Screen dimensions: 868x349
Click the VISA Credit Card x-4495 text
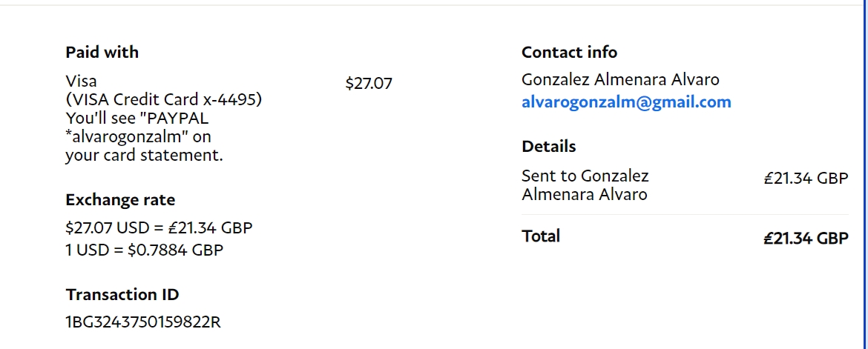pyautogui.click(x=163, y=99)
